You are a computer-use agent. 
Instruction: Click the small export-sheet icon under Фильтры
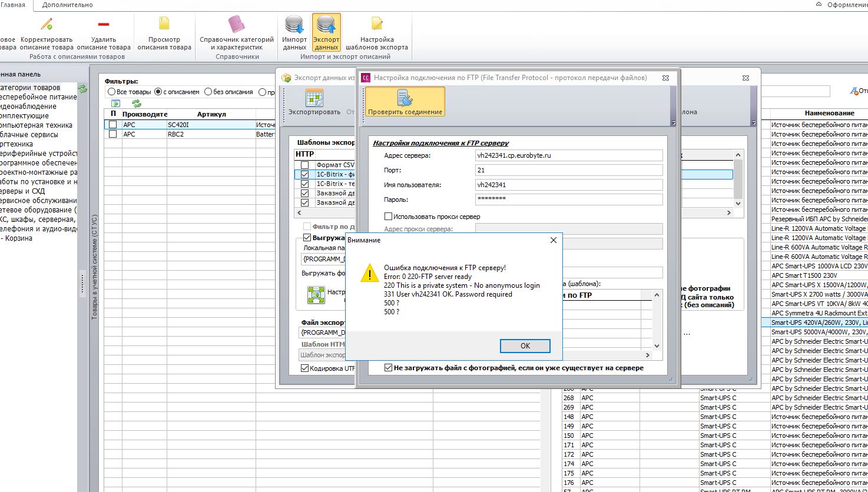tap(115, 103)
